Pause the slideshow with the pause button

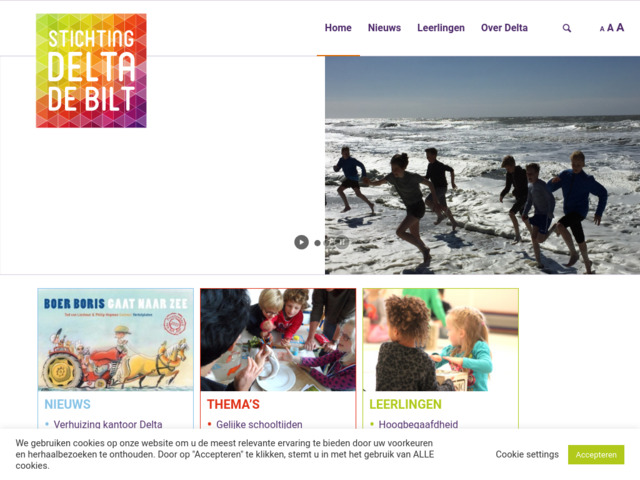point(342,242)
